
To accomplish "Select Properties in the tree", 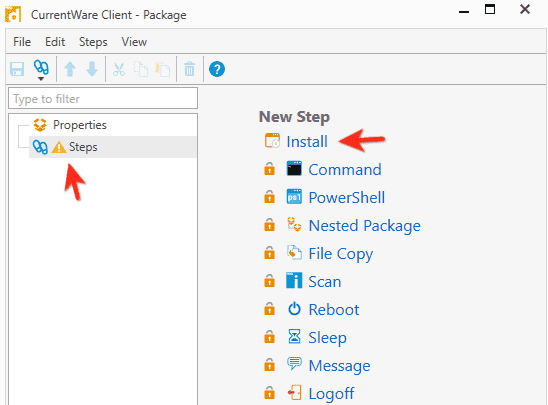I will 80,125.
